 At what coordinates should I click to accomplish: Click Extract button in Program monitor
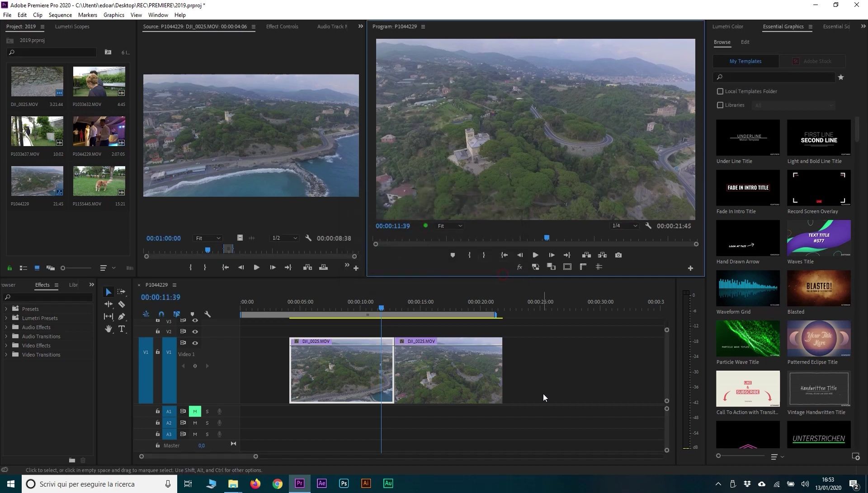[602, 255]
